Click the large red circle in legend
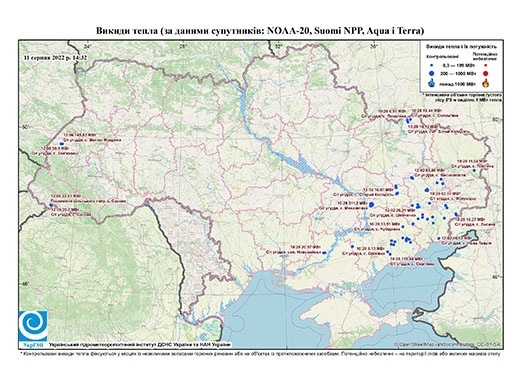The width and height of the screenshot is (520, 368). coord(486,73)
